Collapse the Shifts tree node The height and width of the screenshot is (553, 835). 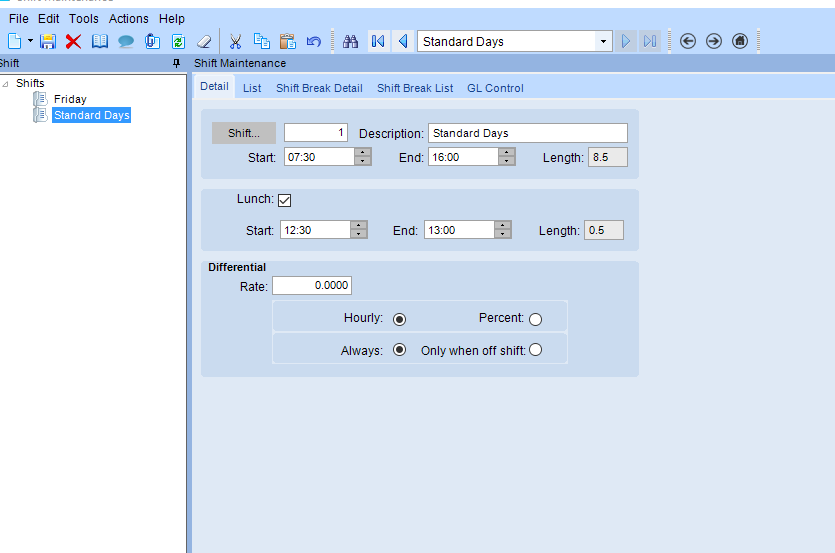(5, 84)
